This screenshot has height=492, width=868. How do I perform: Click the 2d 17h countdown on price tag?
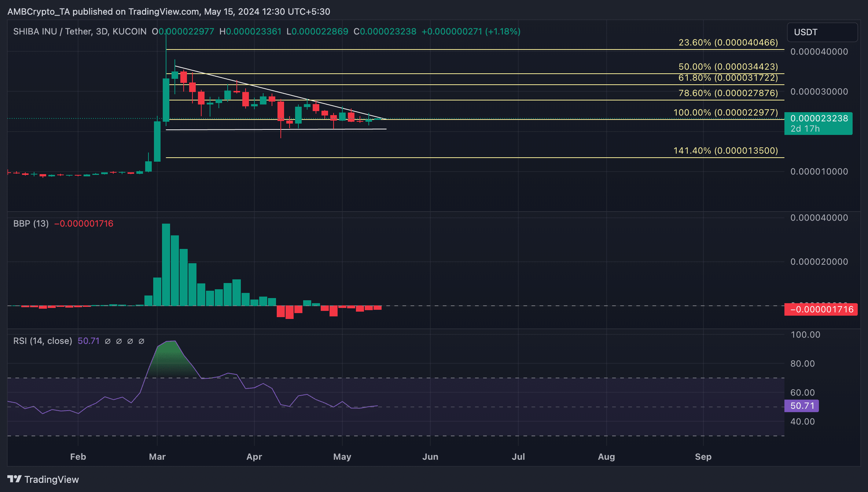point(805,129)
